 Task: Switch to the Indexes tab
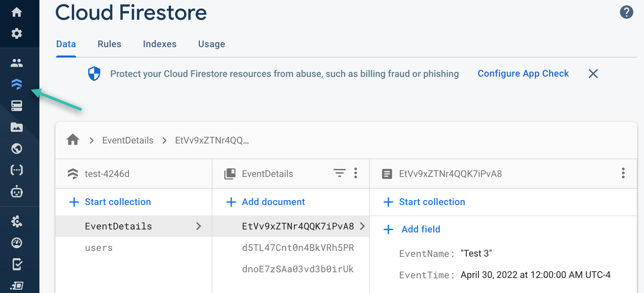[x=160, y=44]
